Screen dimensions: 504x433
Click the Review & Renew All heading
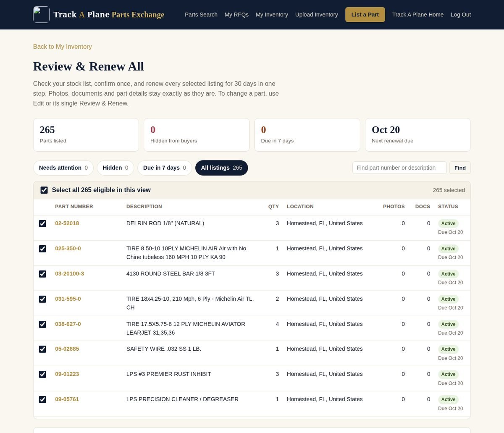tap(89, 66)
